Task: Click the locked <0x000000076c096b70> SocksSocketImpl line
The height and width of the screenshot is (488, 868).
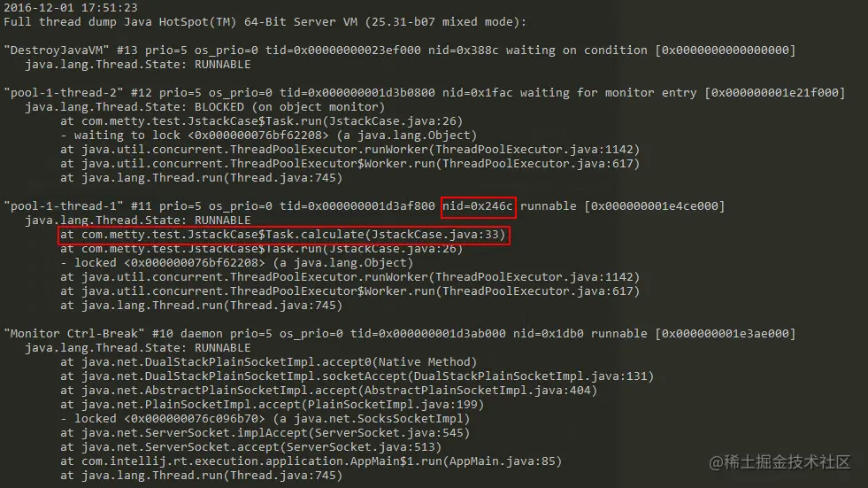Action: (265, 419)
